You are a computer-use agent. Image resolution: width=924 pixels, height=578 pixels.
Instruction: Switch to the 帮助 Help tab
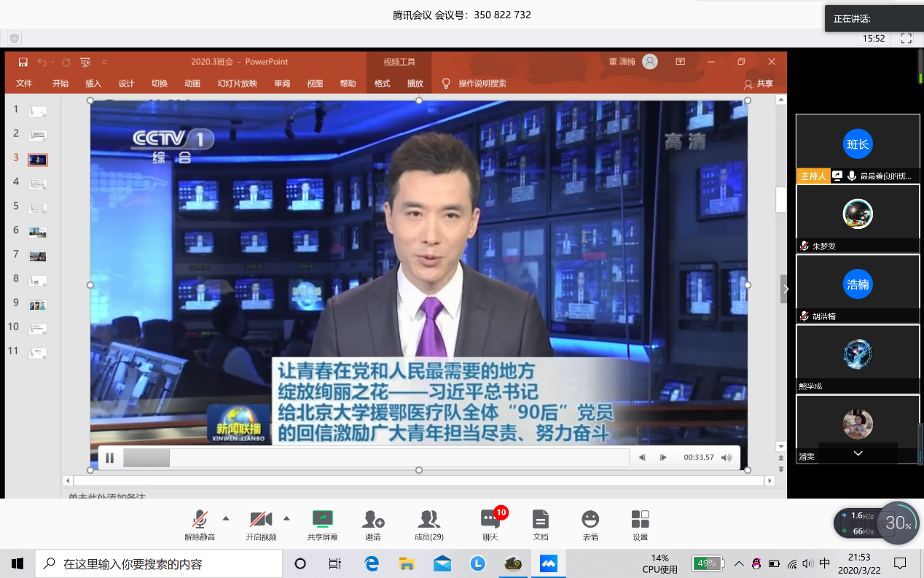pyautogui.click(x=348, y=83)
